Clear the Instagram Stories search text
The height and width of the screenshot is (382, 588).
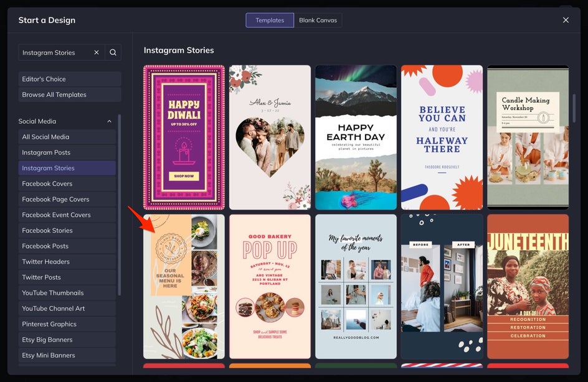click(97, 52)
